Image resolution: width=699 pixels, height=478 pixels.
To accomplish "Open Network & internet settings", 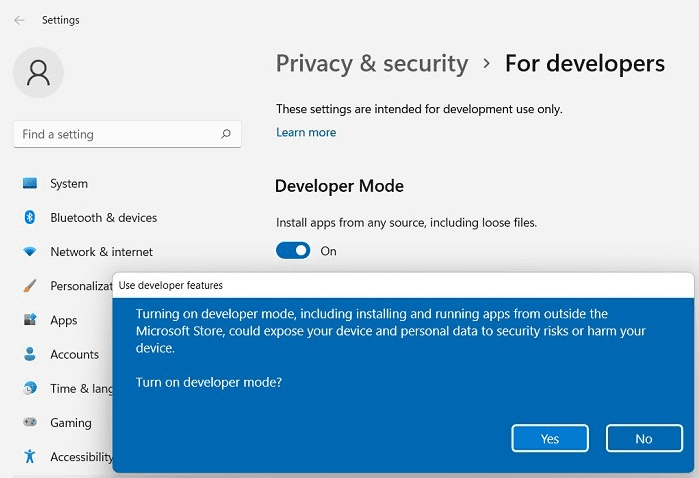I will (x=101, y=251).
